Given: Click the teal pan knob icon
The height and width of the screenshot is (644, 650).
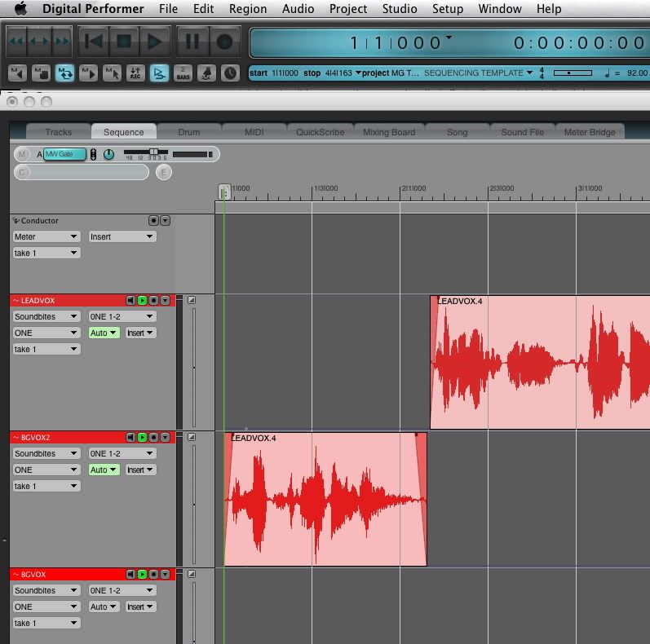Looking at the screenshot, I should click(109, 155).
